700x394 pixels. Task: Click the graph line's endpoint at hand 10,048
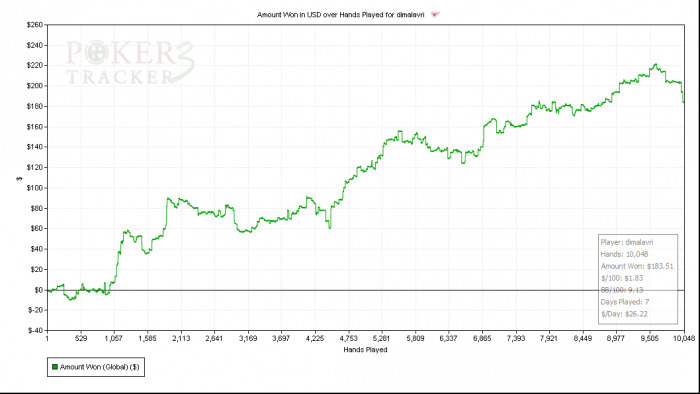pos(683,102)
